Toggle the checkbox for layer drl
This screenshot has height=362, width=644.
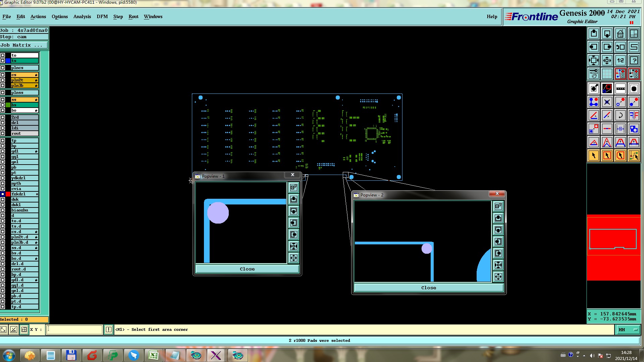click(x=3, y=123)
